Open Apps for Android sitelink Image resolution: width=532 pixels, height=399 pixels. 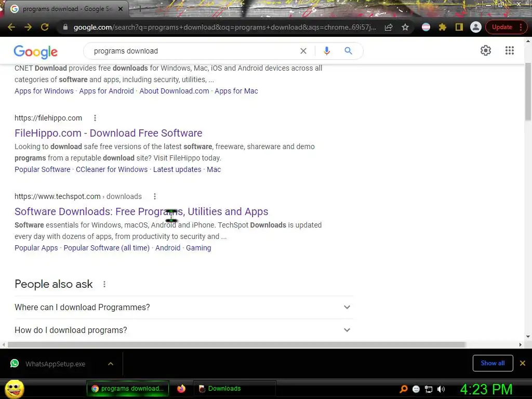coord(107,91)
